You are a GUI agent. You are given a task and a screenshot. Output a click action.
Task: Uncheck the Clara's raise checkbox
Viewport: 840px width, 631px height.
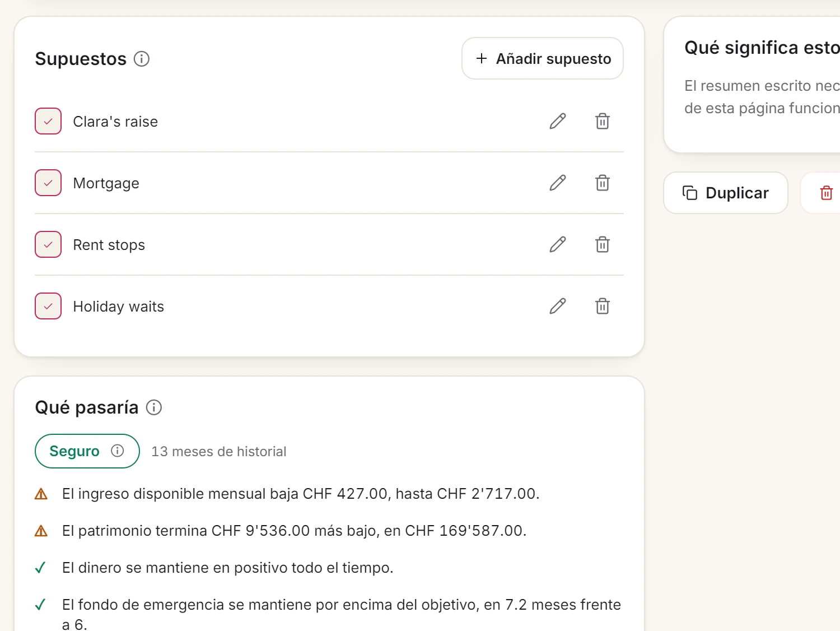click(x=48, y=121)
